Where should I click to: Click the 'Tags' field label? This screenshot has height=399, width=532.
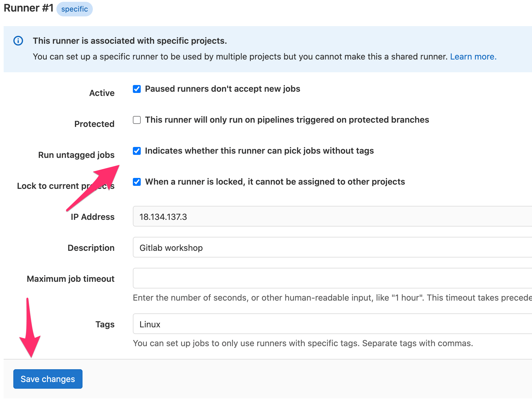(x=105, y=324)
